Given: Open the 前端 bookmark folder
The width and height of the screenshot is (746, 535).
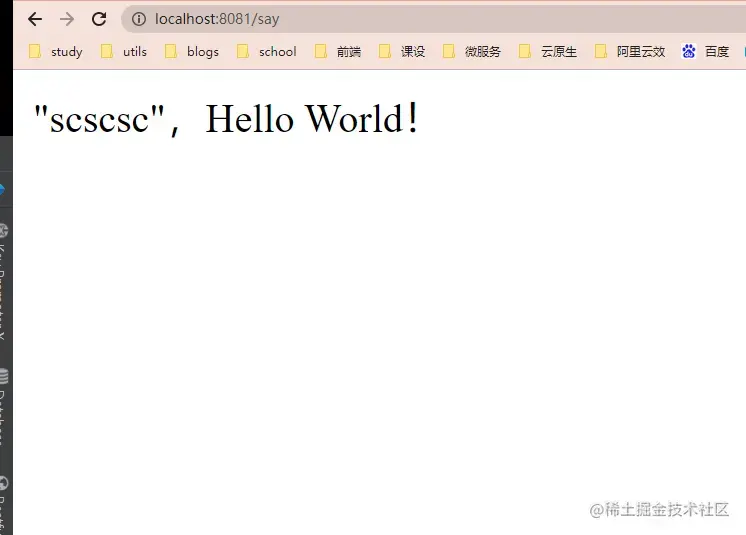Looking at the screenshot, I should (x=338, y=51).
